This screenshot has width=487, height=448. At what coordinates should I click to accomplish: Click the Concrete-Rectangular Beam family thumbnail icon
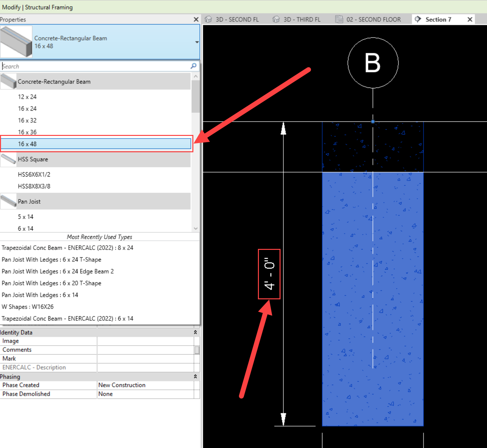[x=9, y=82]
